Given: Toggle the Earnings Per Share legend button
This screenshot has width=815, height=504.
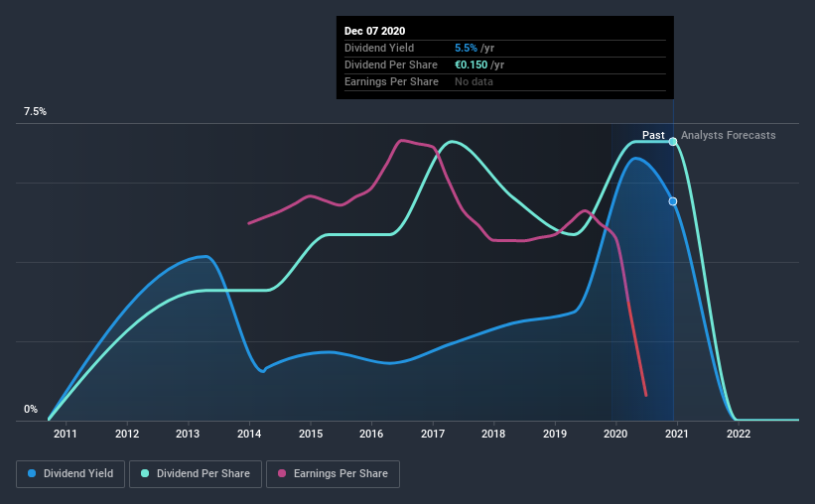Looking at the screenshot, I should 333,474.
